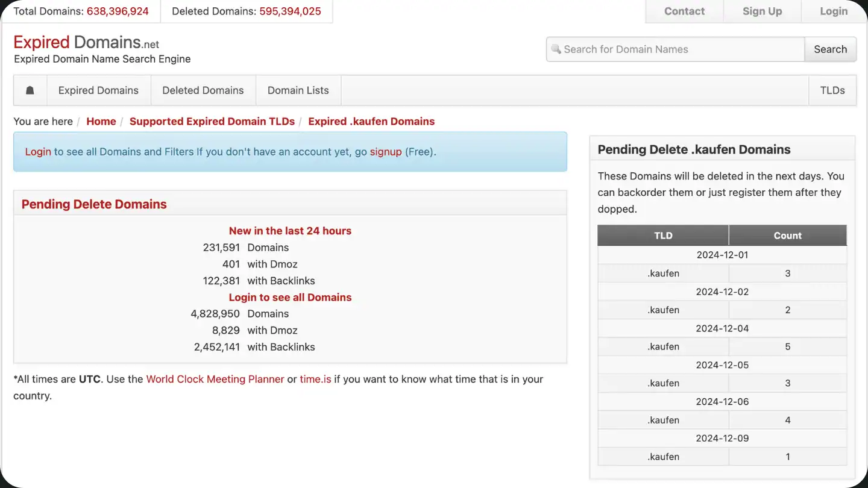868x488 pixels.
Task: Click the Login link in blue notice
Action: [38, 152]
